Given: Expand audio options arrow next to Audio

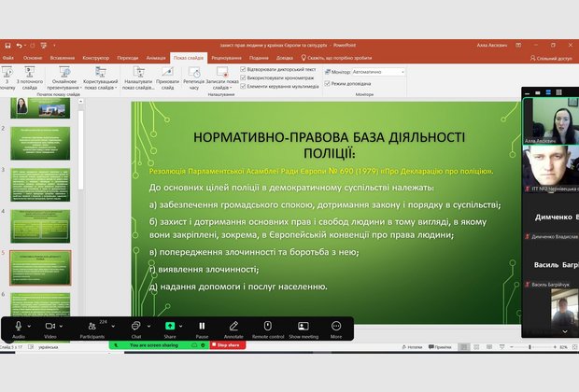Looking at the screenshot, I should click(x=32, y=326).
